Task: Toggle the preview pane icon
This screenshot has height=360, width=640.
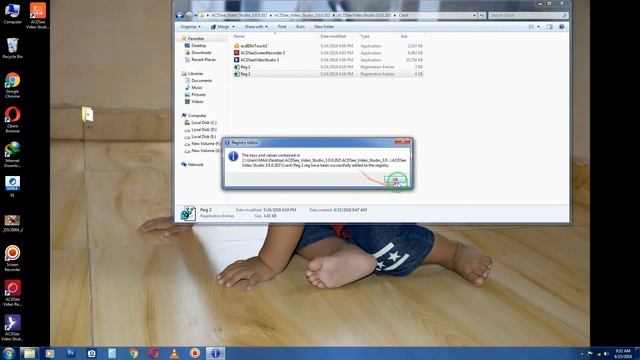Action: point(549,27)
